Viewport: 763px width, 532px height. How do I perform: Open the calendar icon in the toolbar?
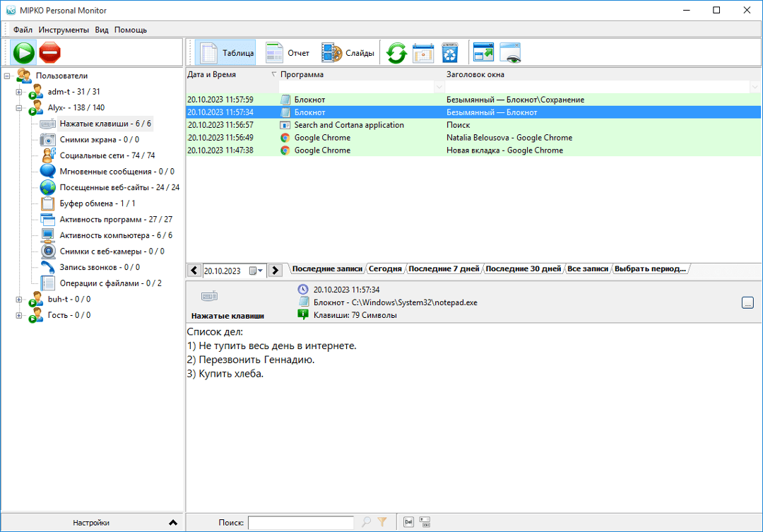(x=423, y=53)
